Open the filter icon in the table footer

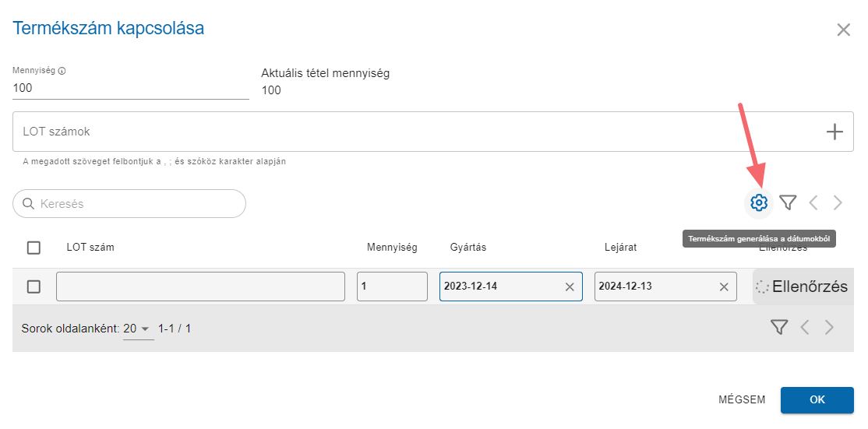pos(779,328)
